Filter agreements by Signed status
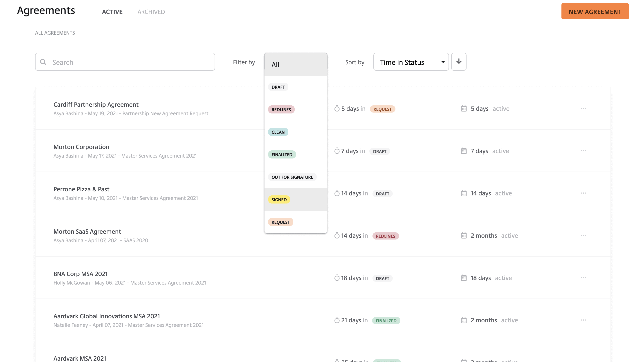The height and width of the screenshot is (362, 644). (x=296, y=199)
